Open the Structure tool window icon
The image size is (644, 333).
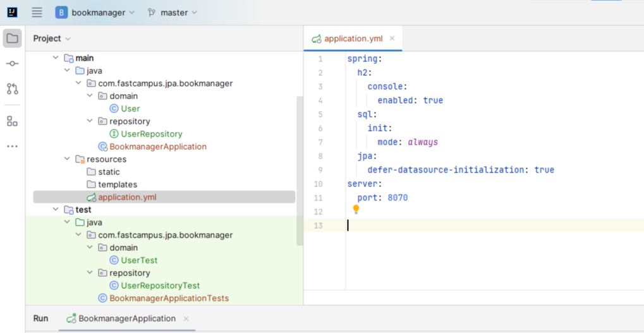(12, 121)
